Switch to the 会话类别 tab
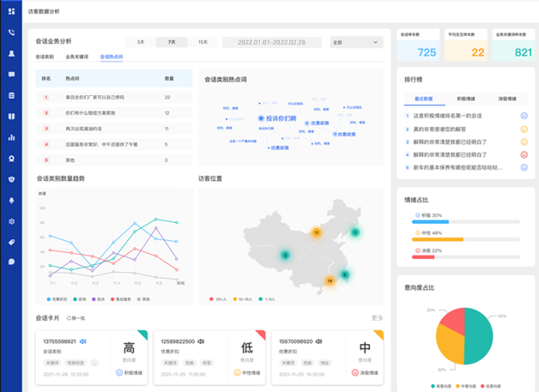 tap(45, 57)
